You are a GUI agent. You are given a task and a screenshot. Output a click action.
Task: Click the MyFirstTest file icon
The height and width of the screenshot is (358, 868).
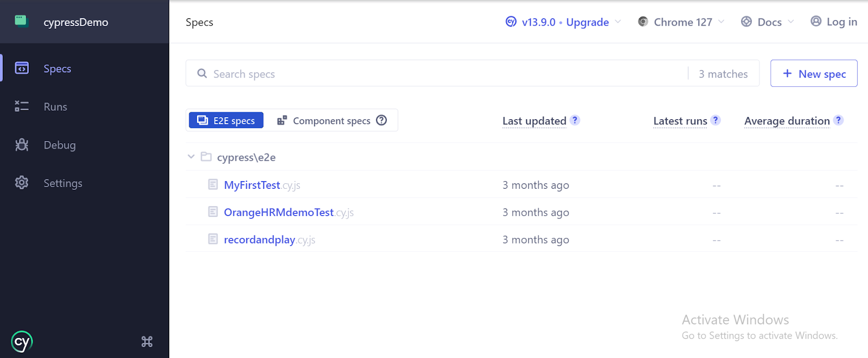(213, 184)
